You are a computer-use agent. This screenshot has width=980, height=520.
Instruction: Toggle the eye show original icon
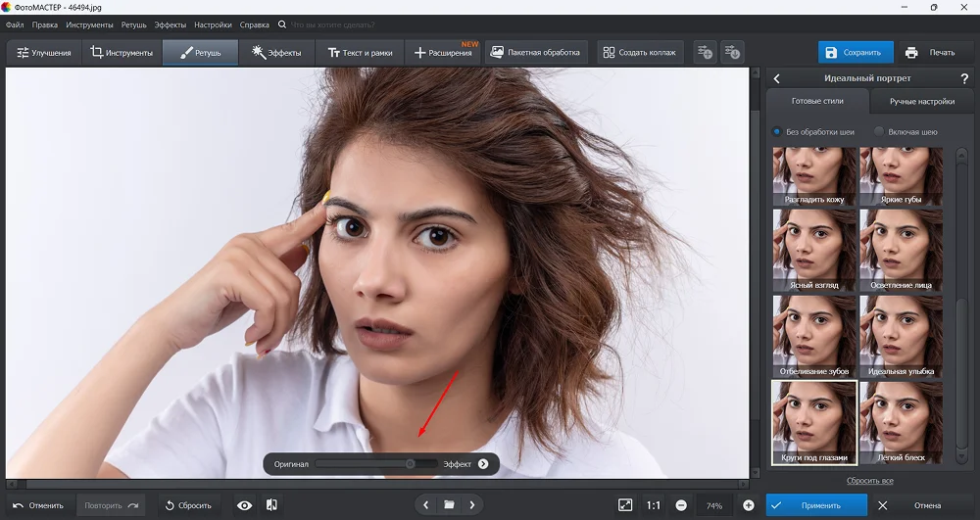tap(244, 505)
